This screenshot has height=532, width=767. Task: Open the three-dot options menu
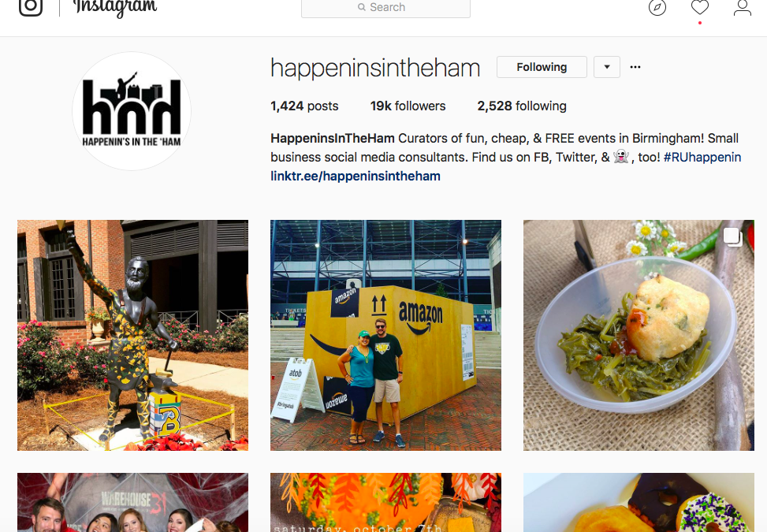point(635,67)
